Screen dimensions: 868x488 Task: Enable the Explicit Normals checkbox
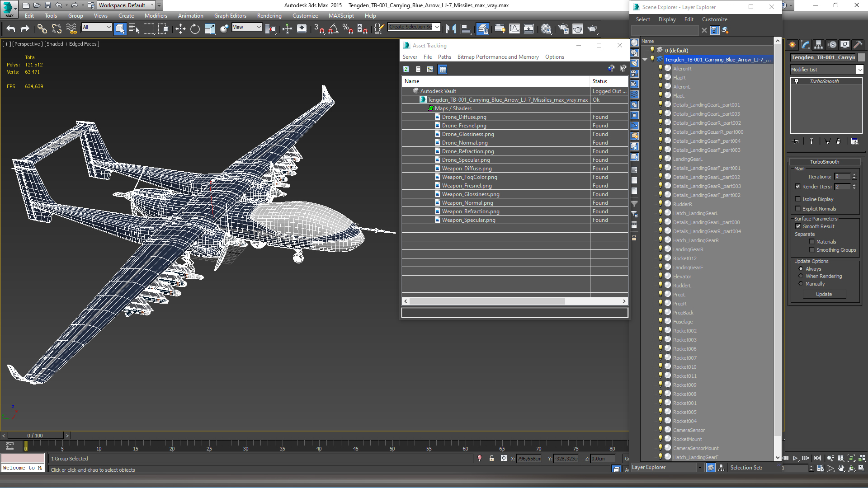(797, 209)
